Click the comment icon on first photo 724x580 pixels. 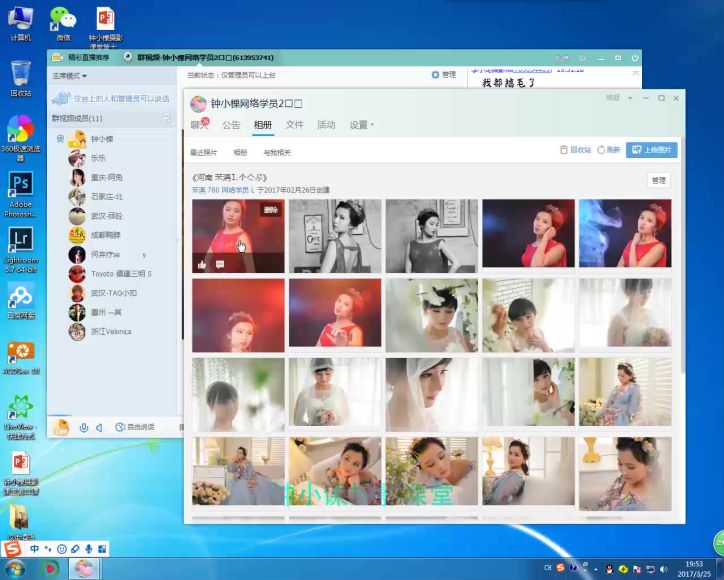[220, 265]
